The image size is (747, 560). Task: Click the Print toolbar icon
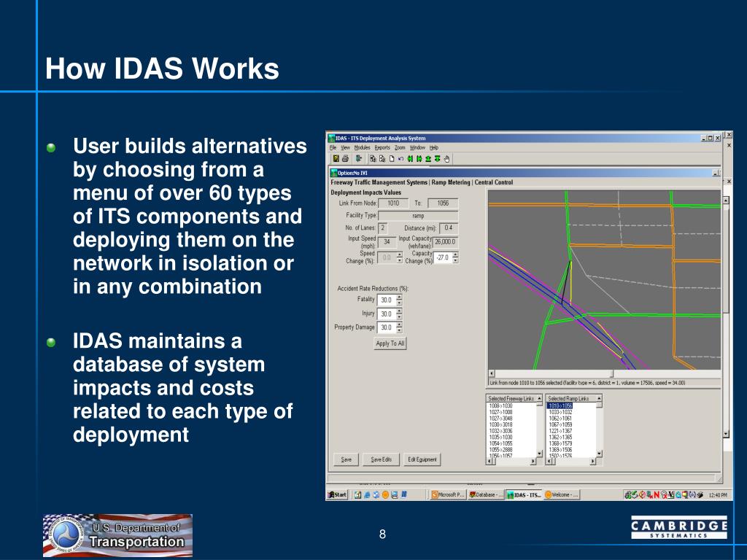click(345, 158)
